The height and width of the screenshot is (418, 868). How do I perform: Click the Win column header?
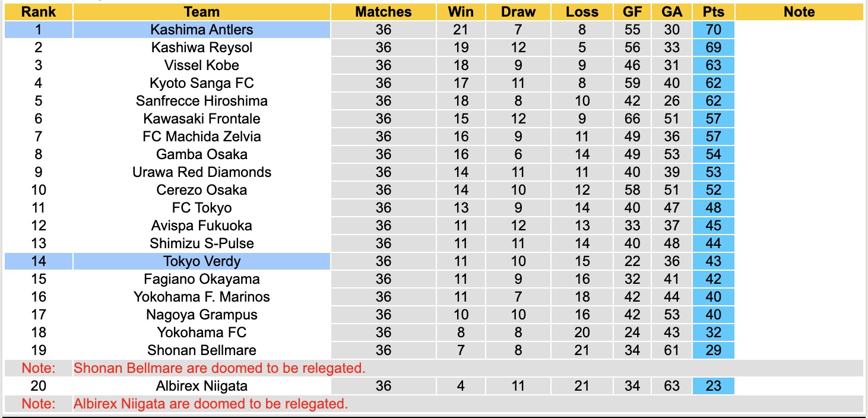point(460,12)
